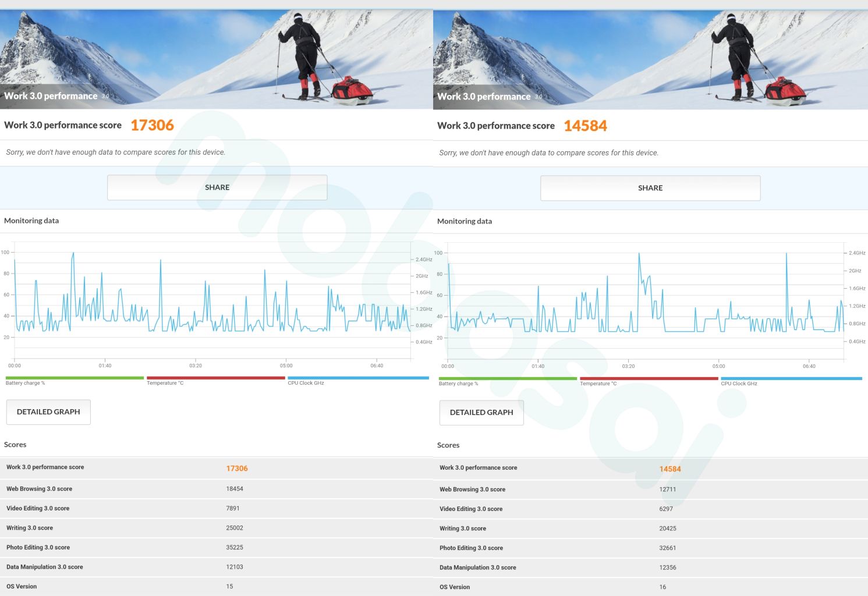Select Writing 3.0 score row showing 20425
868x596 pixels.
pyautogui.click(x=650, y=528)
